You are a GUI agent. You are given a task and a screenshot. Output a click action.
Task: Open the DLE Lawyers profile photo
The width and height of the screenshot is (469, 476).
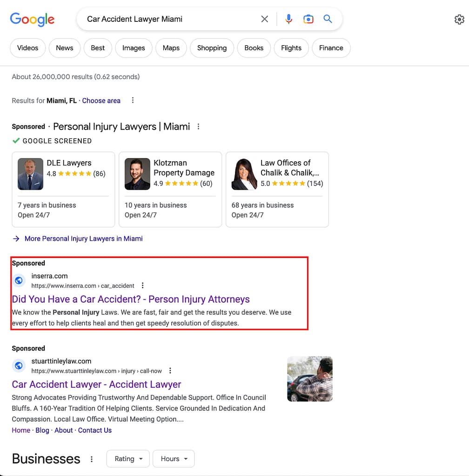[x=30, y=174]
